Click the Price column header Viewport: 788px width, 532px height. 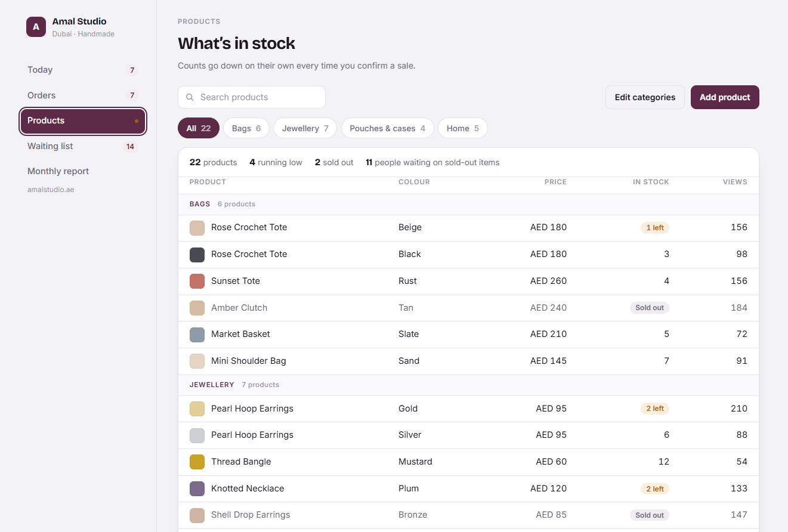coord(555,182)
